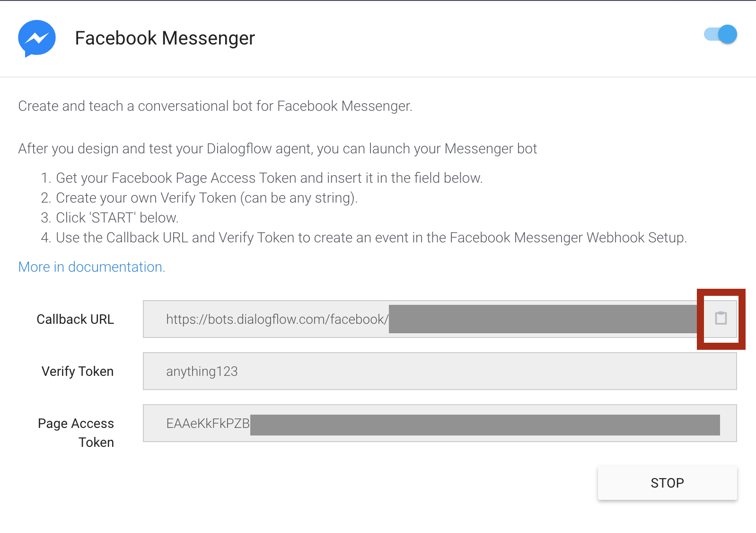Click step 1 about Page Access Token

(269, 178)
